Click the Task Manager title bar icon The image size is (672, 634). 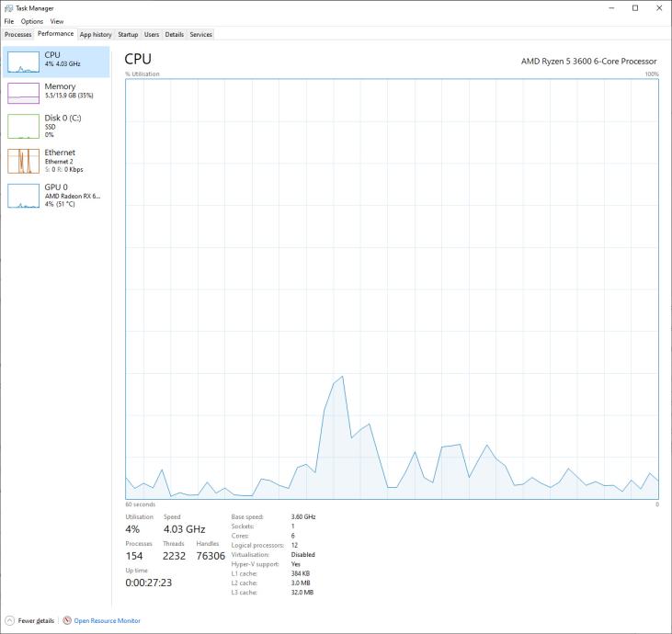pyautogui.click(x=8, y=8)
